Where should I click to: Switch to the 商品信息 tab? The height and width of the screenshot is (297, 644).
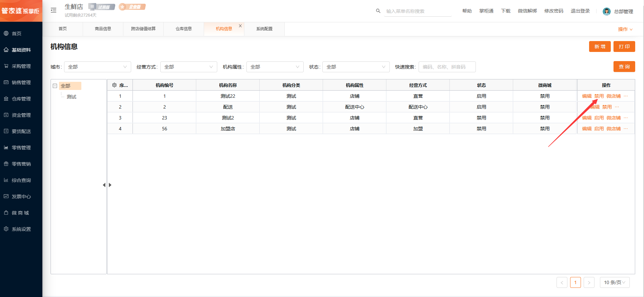pyautogui.click(x=103, y=29)
